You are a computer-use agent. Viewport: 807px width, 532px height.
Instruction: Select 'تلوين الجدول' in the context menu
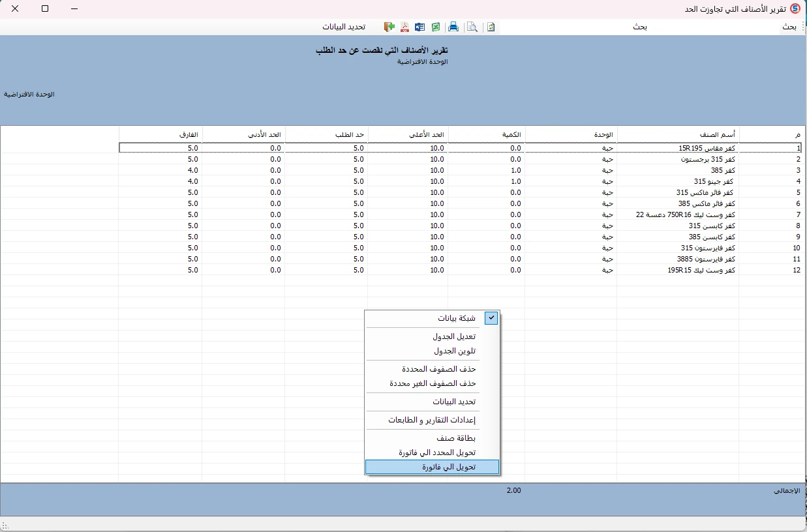pyautogui.click(x=433, y=351)
